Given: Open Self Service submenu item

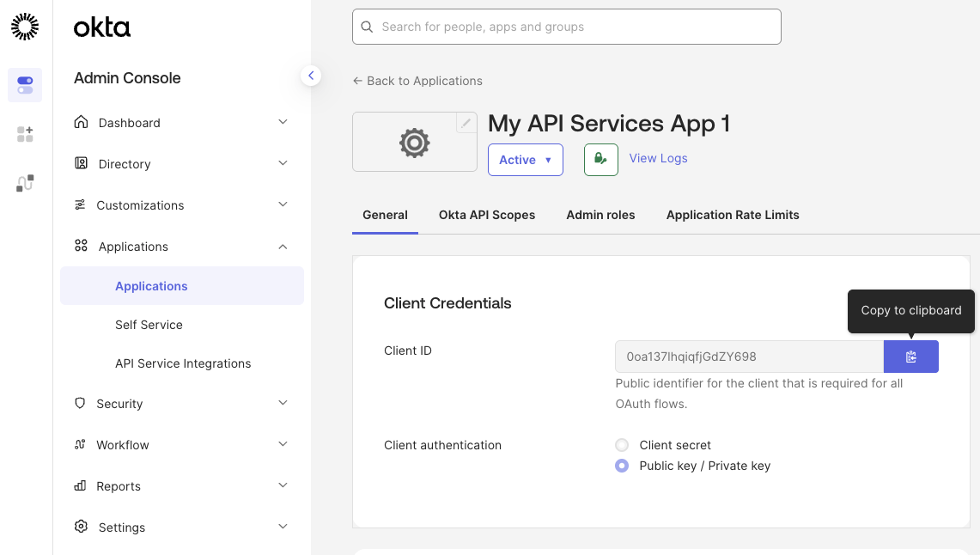Looking at the screenshot, I should click(149, 325).
